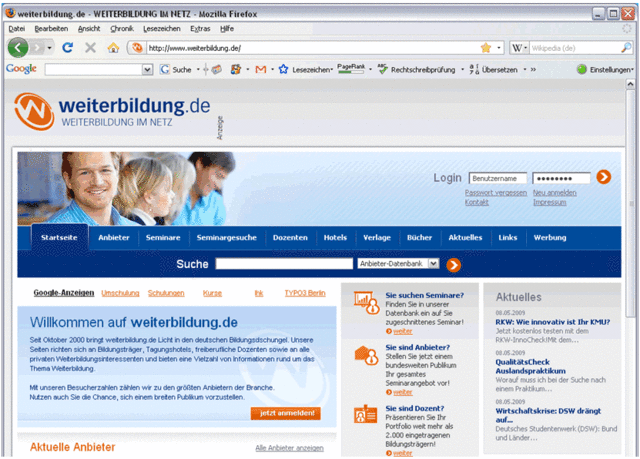Image resolution: width=640 pixels, height=459 pixels.
Task: Click the Neu anmelden link
Action: (555, 193)
